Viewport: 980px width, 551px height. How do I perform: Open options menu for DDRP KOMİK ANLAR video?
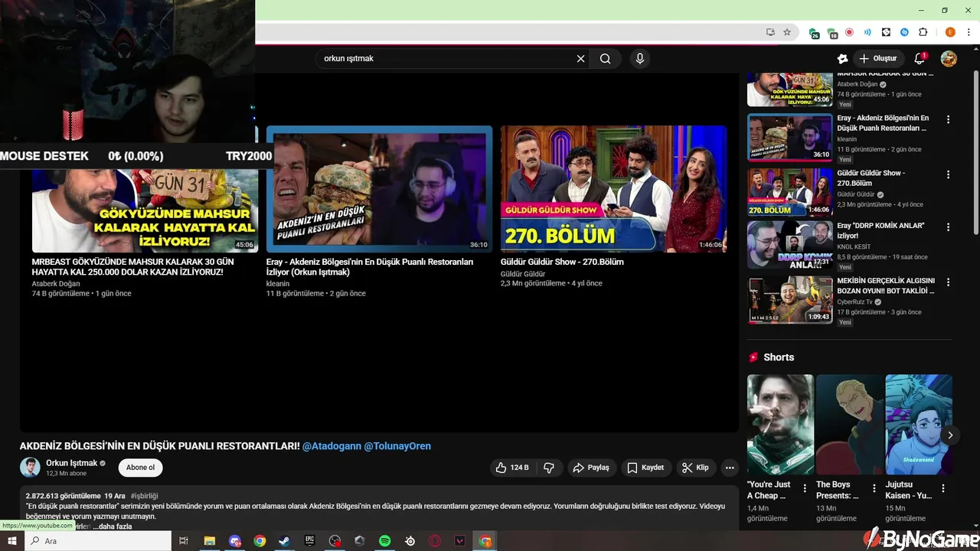tap(948, 227)
